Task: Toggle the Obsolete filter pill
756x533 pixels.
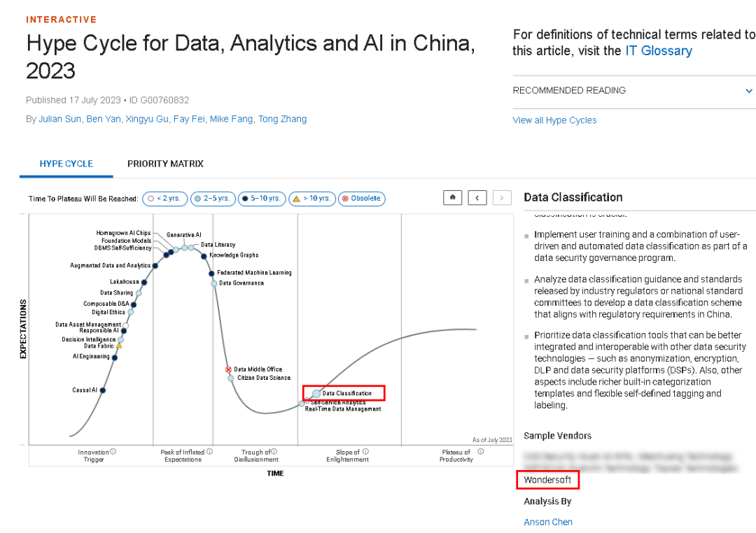Action: 362,199
